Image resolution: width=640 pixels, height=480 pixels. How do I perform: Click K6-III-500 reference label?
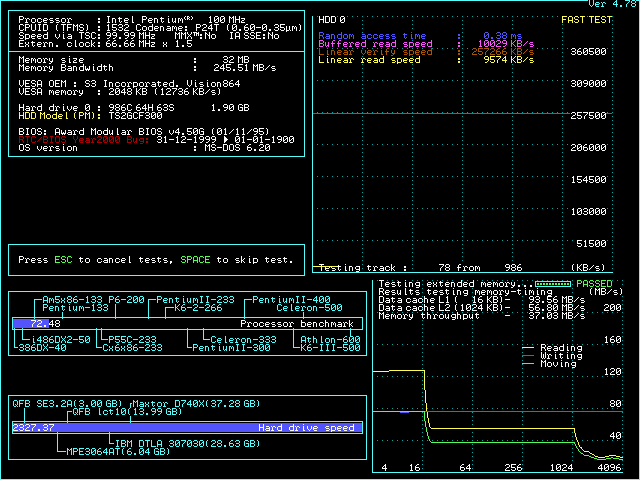[330, 348]
